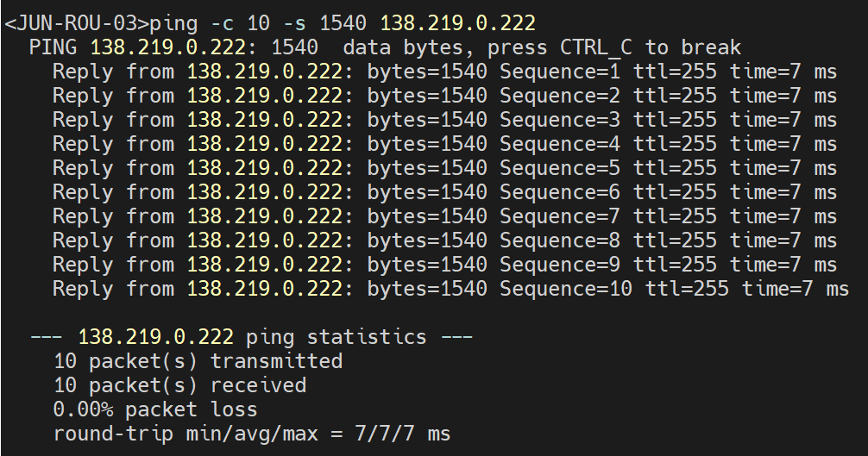Click the Sequence=4 reply line
The width and height of the screenshot is (868, 456).
point(444,143)
